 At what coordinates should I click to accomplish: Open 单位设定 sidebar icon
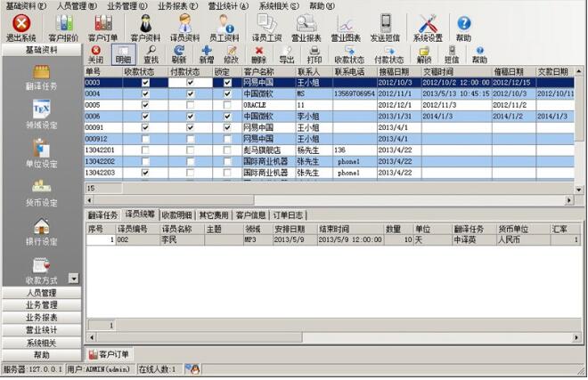41,154
